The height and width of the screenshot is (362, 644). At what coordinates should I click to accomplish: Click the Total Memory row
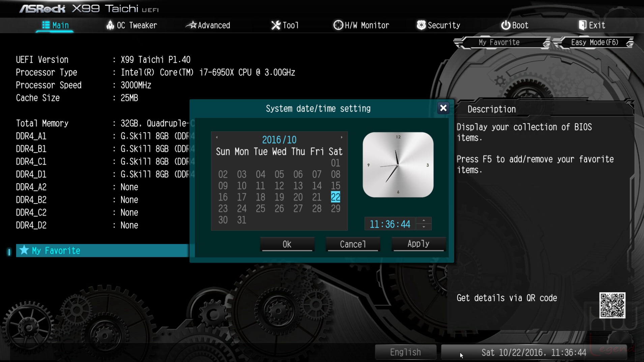tap(103, 124)
